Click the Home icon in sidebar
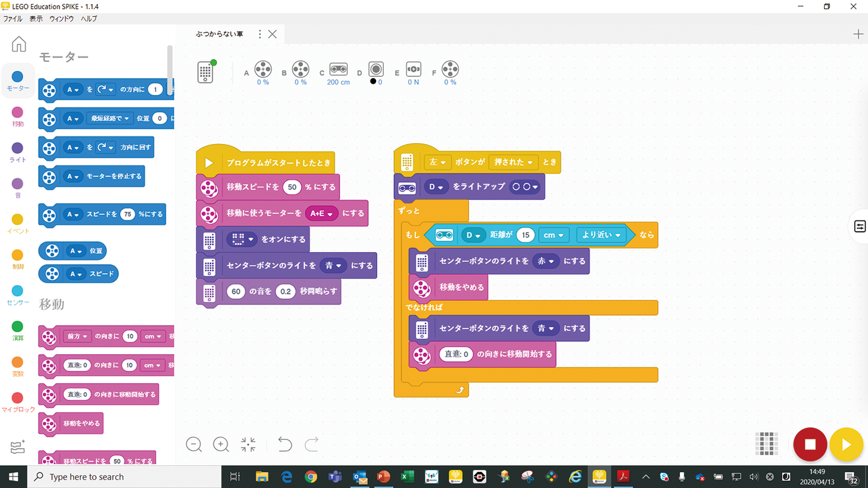868x488 pixels. pyautogui.click(x=19, y=44)
